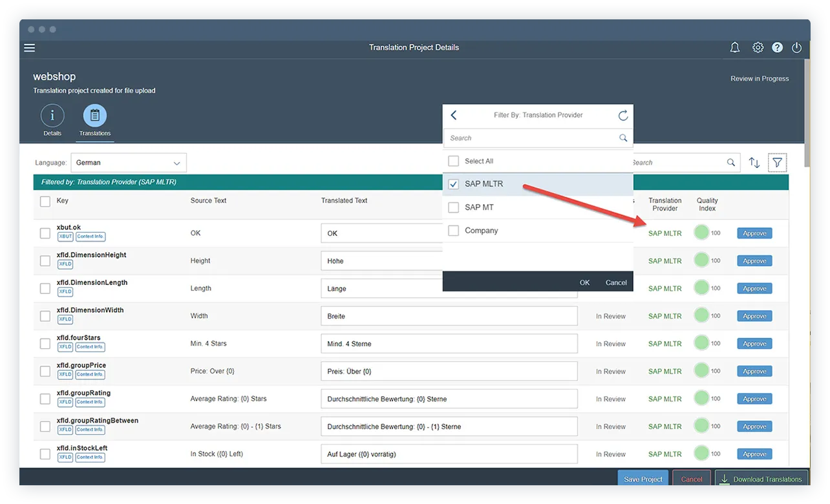Open the filter icon on the toolbar
Screen dimensions: 830x504
coord(777,162)
